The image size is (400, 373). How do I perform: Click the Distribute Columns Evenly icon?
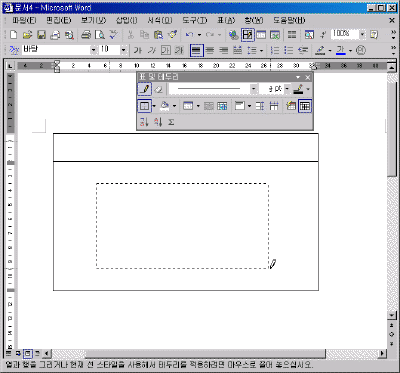click(x=274, y=106)
